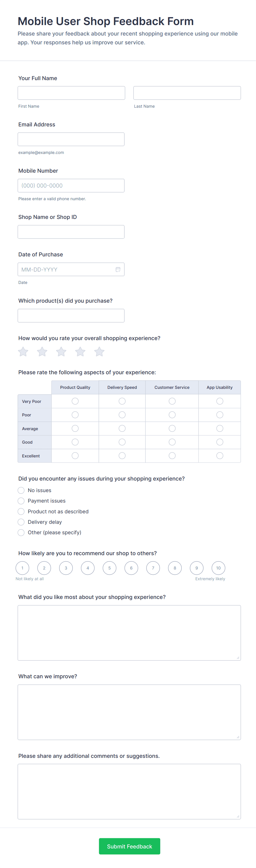Set Customer Service to Good
This screenshot has height=868, width=256.
tap(172, 442)
